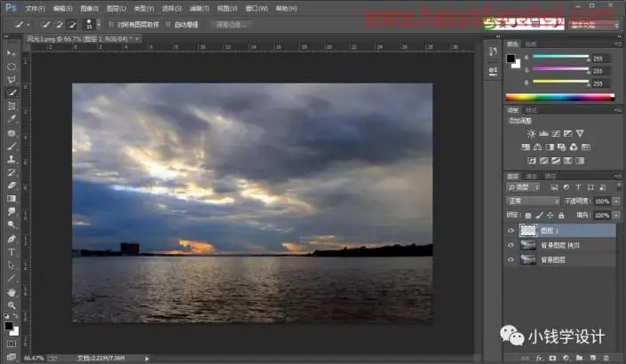Enable the 自动增强 checkbox
This screenshot has height=364, width=626.
(x=169, y=25)
